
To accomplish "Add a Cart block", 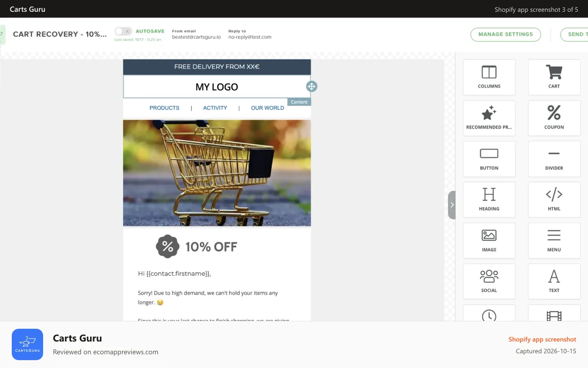I will pos(554,77).
